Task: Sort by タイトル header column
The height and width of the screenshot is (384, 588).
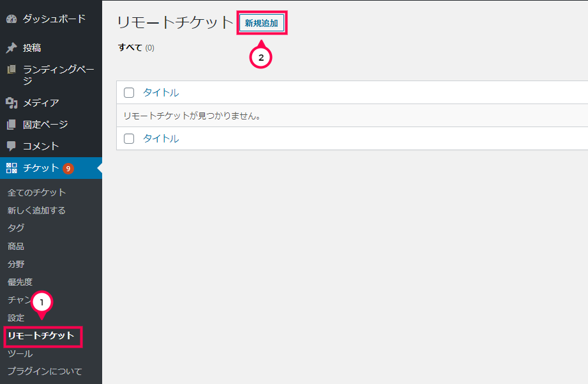Action: point(161,93)
